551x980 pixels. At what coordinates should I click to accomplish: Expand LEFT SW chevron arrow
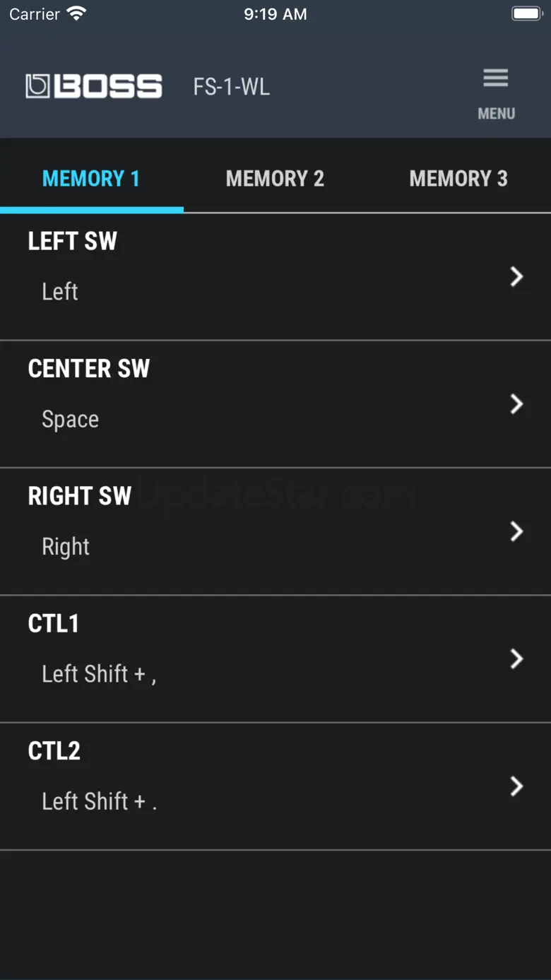pyautogui.click(x=517, y=277)
